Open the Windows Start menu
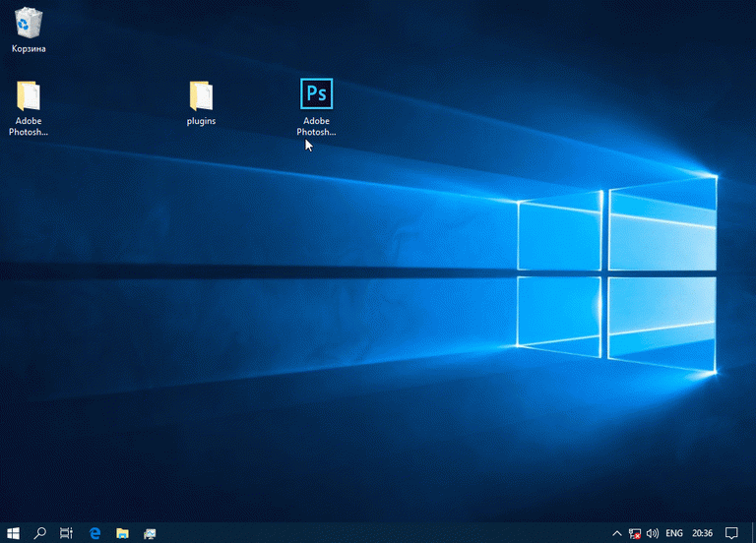The height and width of the screenshot is (543, 756). [x=14, y=533]
